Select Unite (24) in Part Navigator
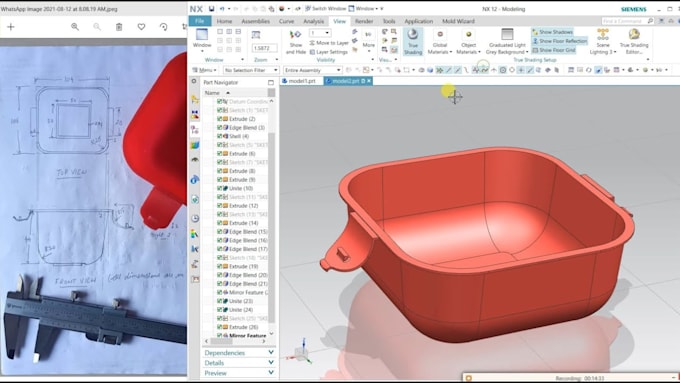The height and width of the screenshot is (383, 680). (x=241, y=310)
